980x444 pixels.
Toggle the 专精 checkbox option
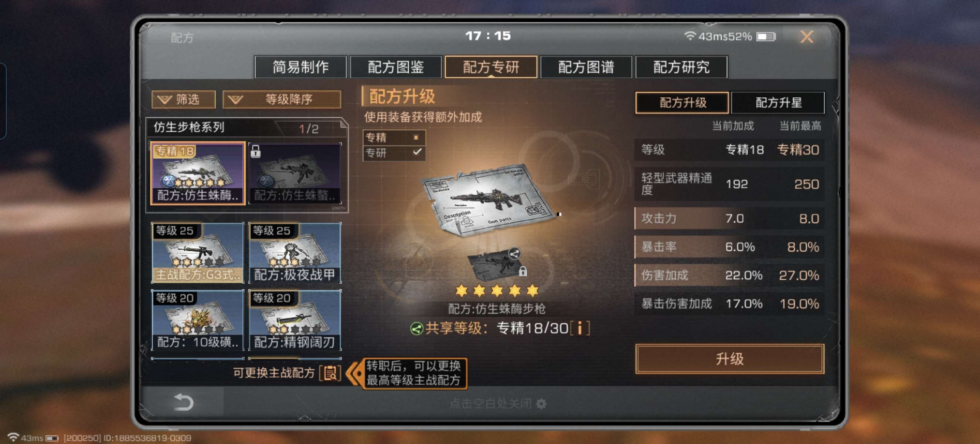point(394,137)
